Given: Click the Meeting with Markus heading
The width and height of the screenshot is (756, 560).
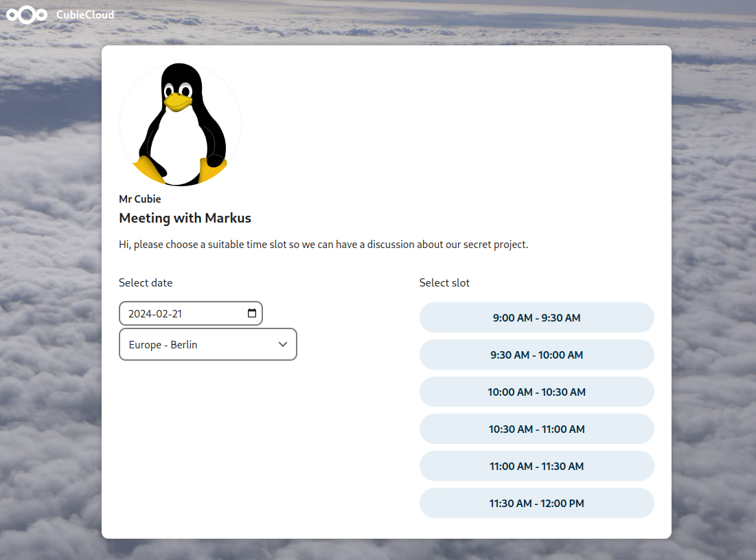Looking at the screenshot, I should click(x=185, y=218).
